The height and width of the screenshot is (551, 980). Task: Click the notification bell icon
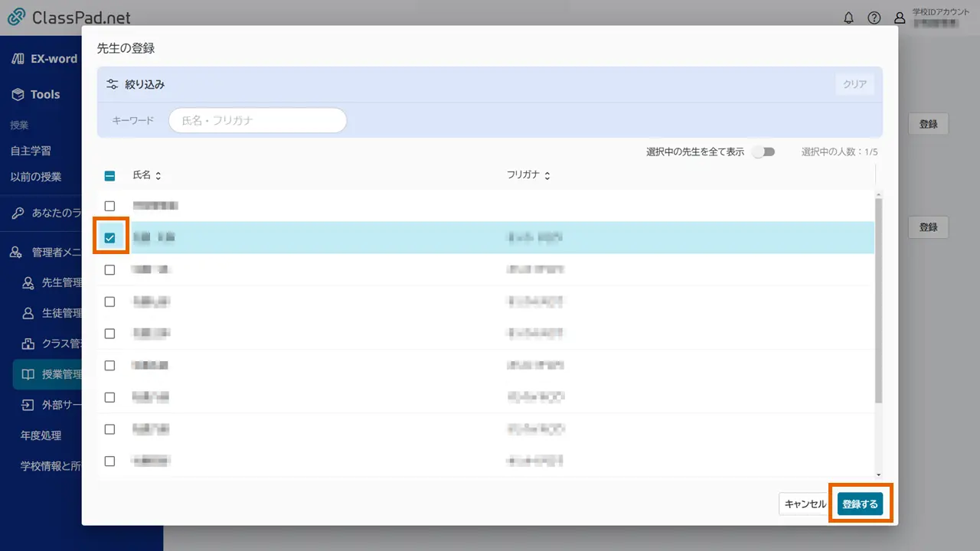[x=848, y=18]
